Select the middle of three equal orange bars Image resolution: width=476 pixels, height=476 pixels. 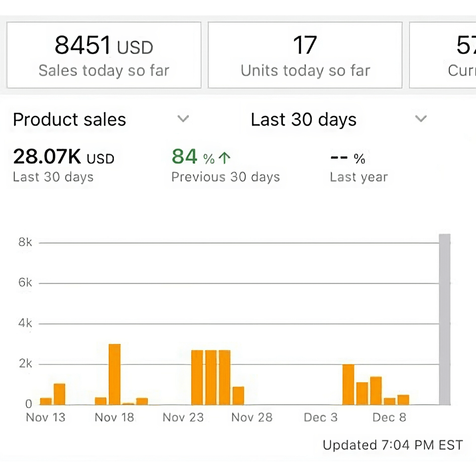coord(211,377)
